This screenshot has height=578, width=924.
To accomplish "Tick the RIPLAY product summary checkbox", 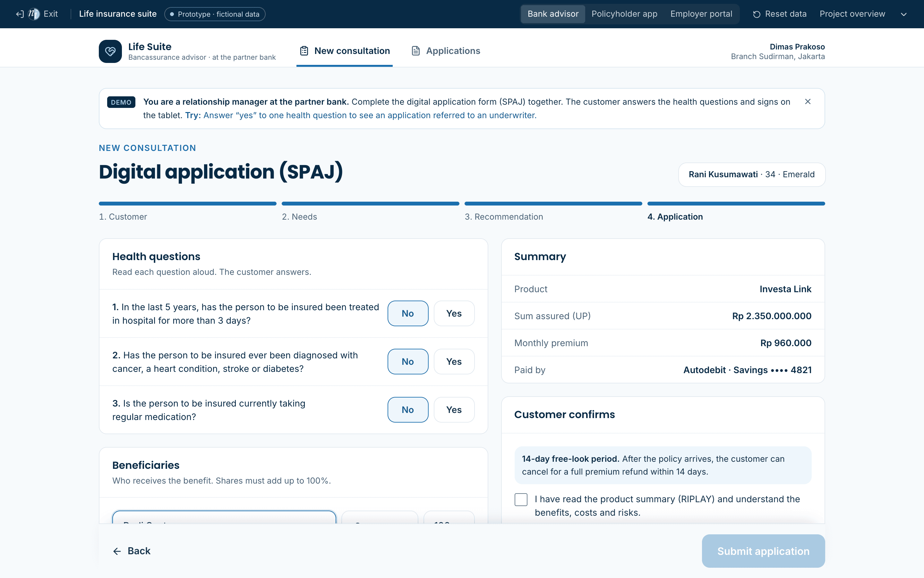I will tap(521, 499).
